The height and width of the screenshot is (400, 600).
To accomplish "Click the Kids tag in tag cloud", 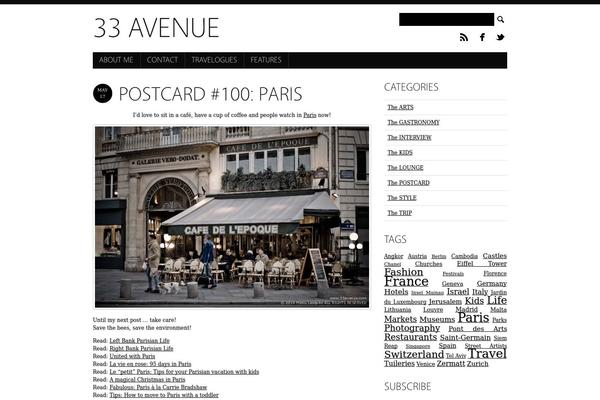I will [x=474, y=301].
